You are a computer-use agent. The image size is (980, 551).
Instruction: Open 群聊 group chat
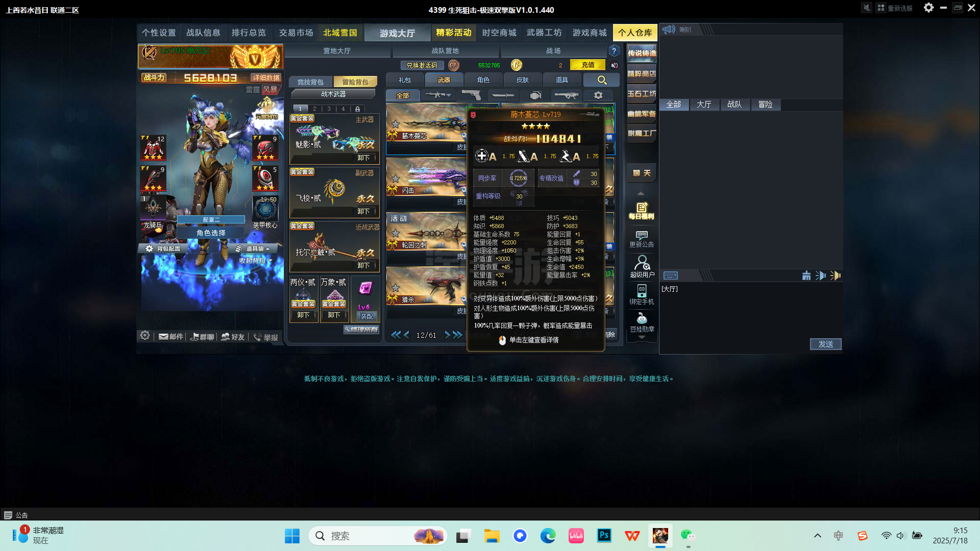click(x=202, y=337)
